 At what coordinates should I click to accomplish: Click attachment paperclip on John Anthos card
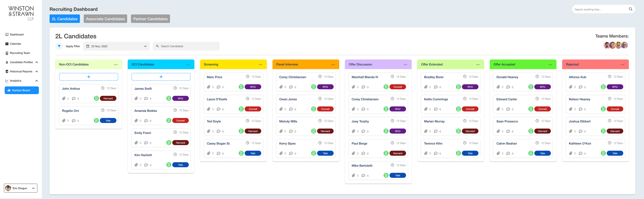coord(64,98)
